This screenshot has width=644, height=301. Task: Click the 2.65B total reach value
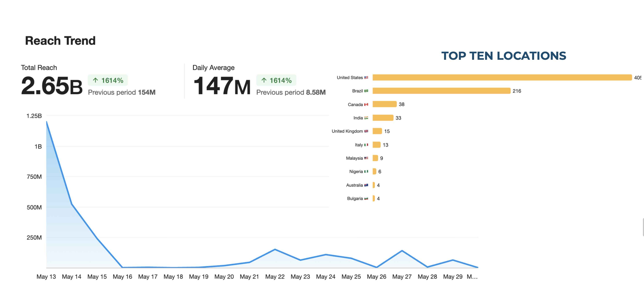click(52, 86)
